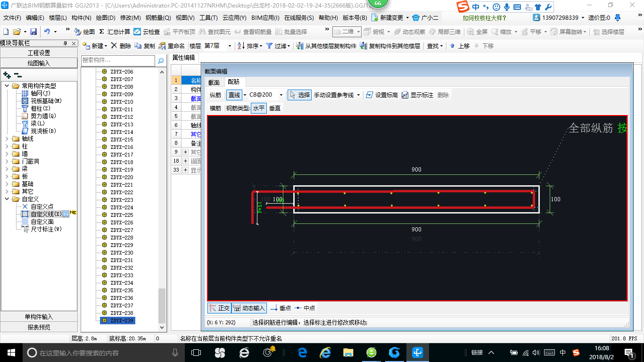Open BIM应用(I) menu
Image resolution: width=644 pixels, height=362 pixels.
(x=265, y=18)
